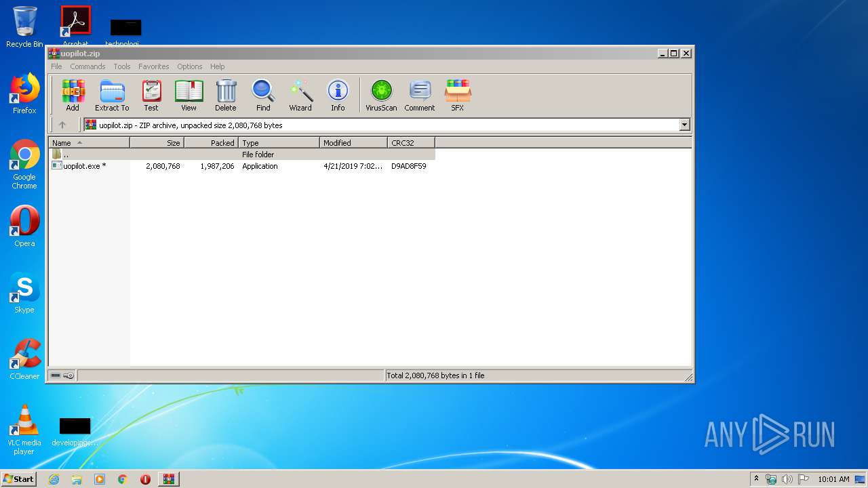
Task: Start VirusScan on archive
Action: pos(381,95)
